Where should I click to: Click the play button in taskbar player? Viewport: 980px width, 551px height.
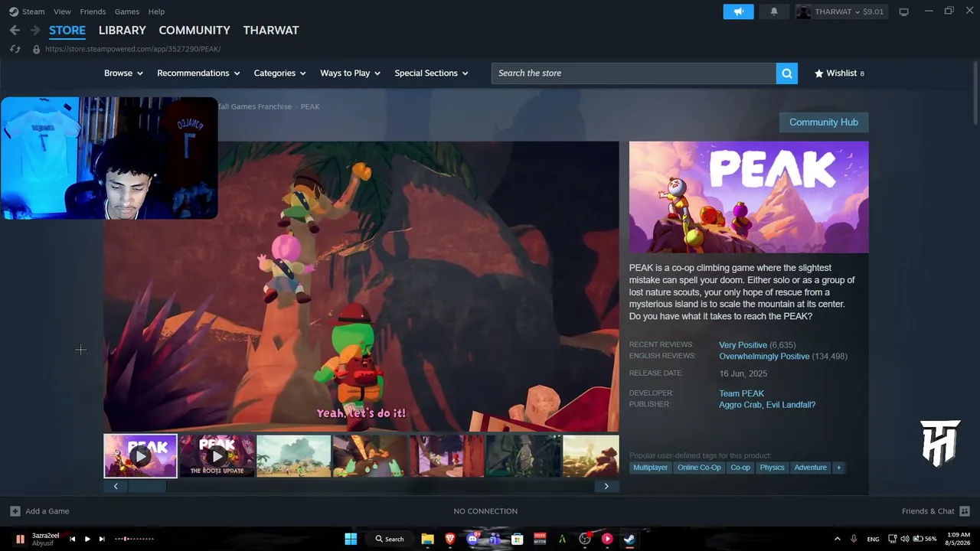tap(87, 539)
